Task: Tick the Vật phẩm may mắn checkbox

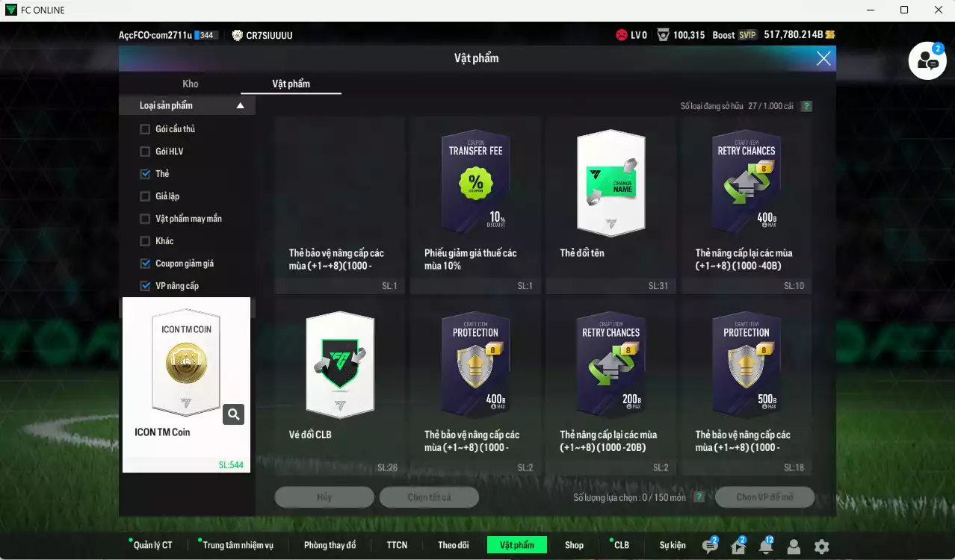Action: click(145, 219)
